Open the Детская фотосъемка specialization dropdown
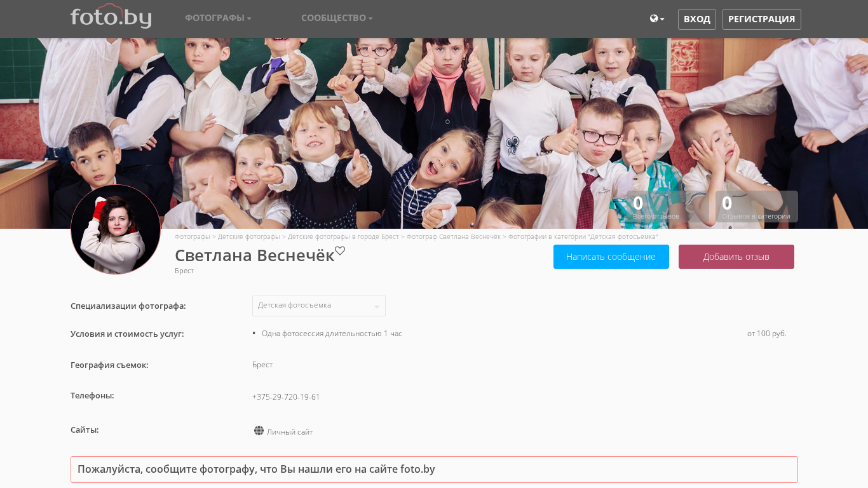Image resolution: width=868 pixels, height=488 pixels. coord(319,306)
